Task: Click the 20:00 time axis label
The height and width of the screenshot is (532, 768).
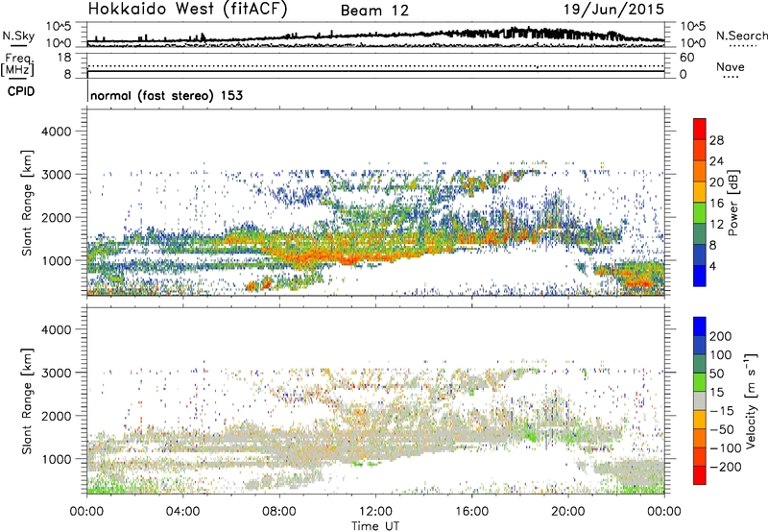Action: [568, 512]
